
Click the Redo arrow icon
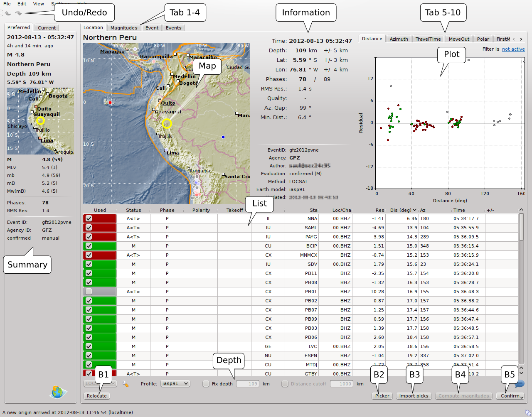pos(18,13)
